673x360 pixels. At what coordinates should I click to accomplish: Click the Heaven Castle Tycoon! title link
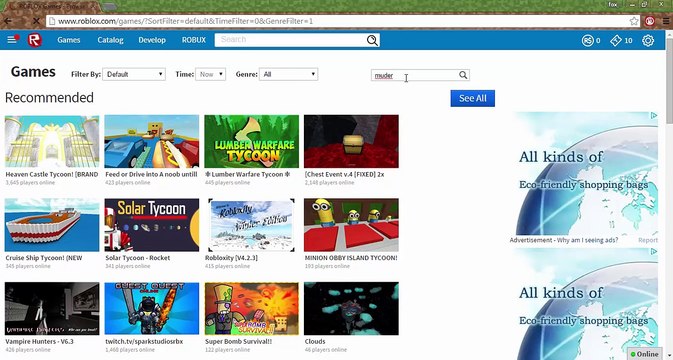[x=52, y=174]
